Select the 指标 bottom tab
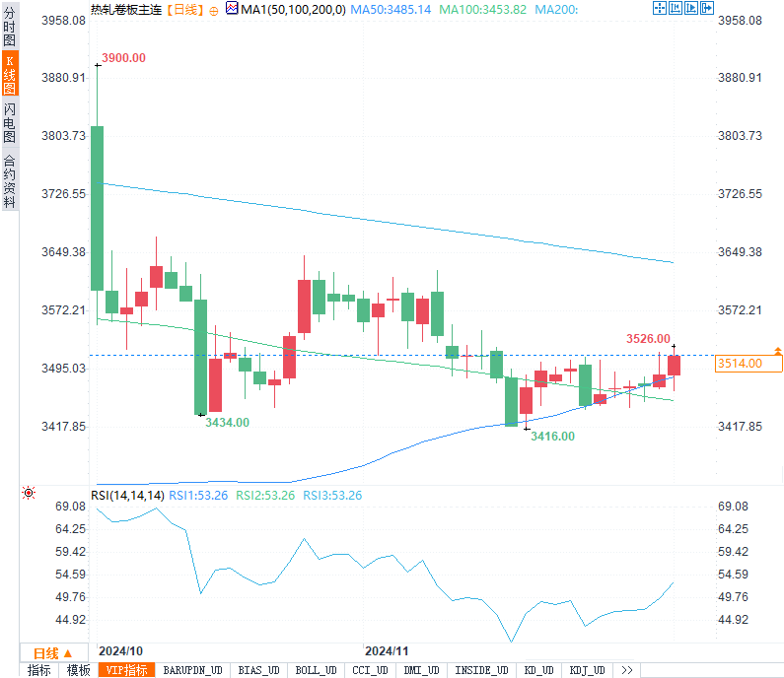 (39, 670)
